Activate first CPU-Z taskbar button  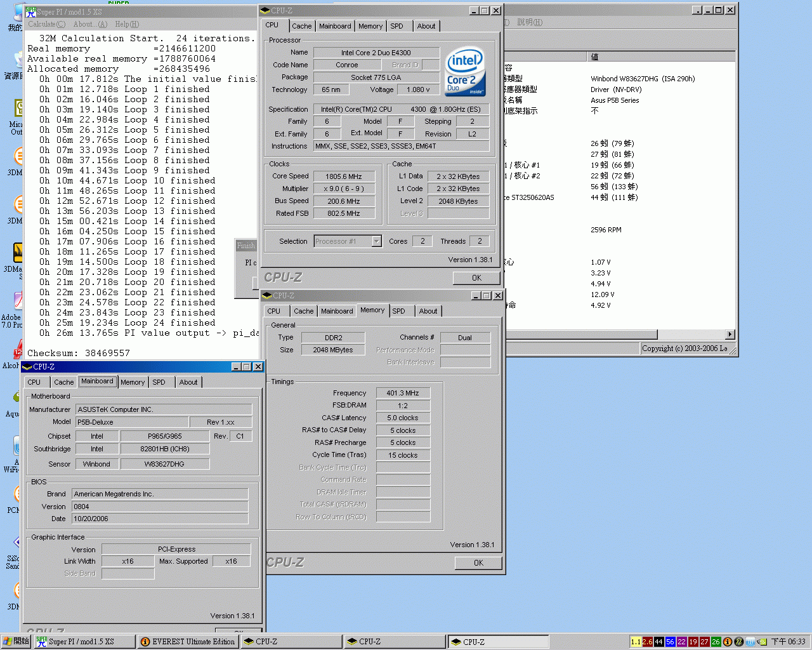click(x=291, y=642)
